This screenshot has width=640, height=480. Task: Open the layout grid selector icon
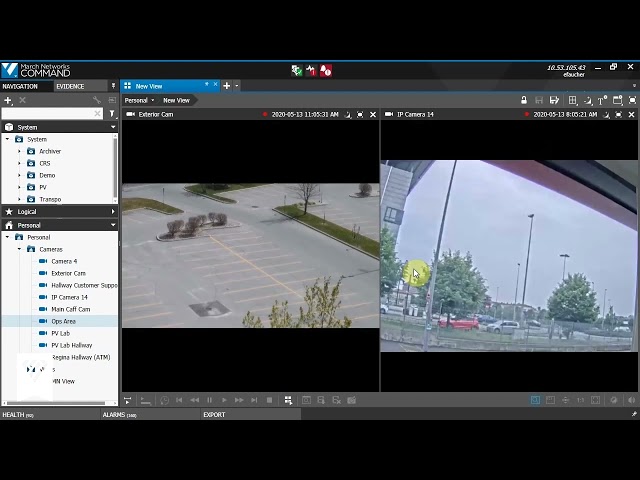click(572, 100)
